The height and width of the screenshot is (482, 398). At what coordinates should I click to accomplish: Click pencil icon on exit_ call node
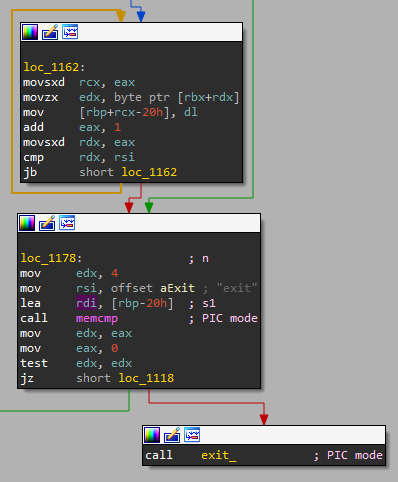(172, 435)
